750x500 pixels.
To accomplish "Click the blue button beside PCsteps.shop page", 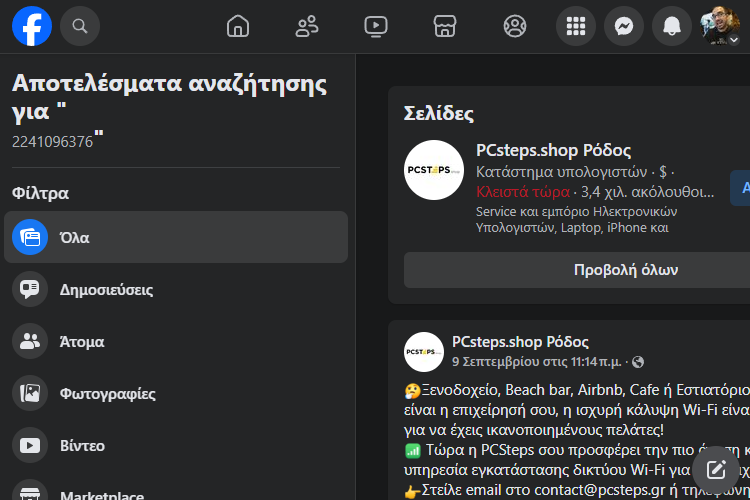I will [740, 188].
